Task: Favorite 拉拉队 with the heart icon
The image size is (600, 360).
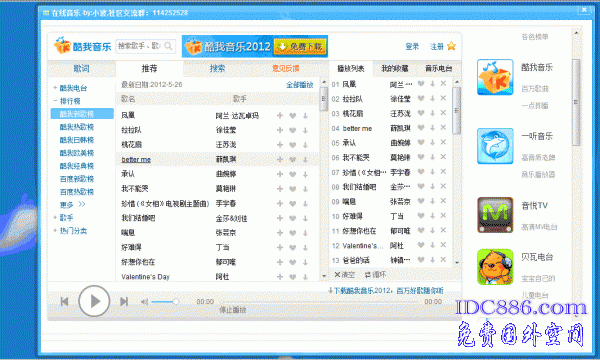Action: point(293,130)
